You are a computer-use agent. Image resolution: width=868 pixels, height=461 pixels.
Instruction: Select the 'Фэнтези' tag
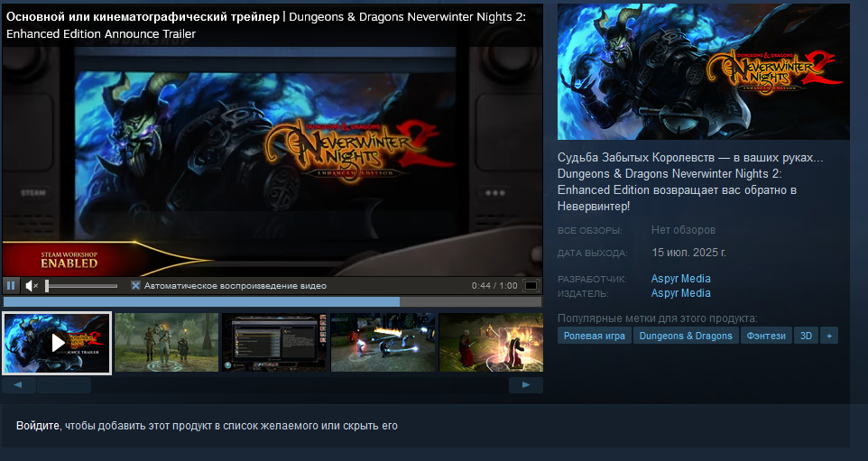766,336
